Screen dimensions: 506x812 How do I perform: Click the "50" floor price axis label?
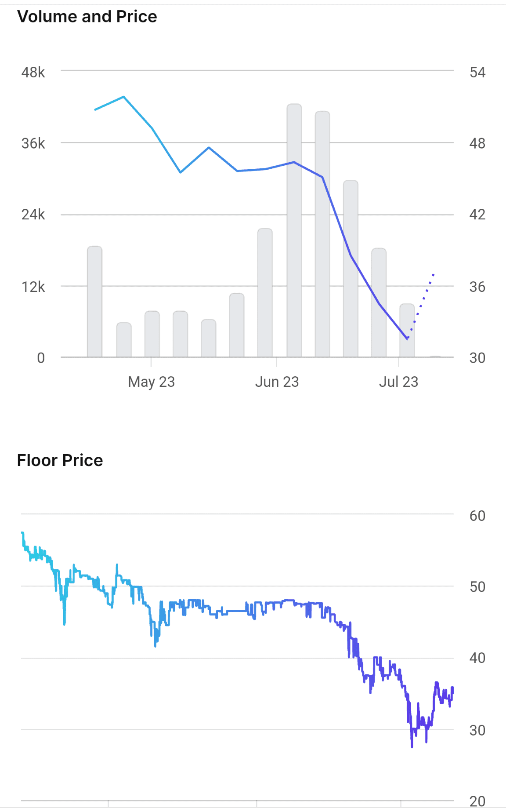(x=477, y=587)
